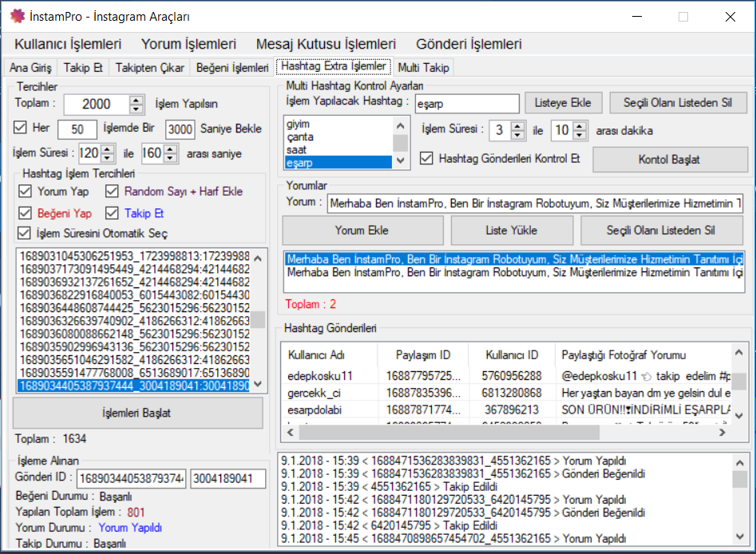The width and height of the screenshot is (756, 554).
Task: Click the InstamPro flower logo icon
Action: click(x=18, y=16)
